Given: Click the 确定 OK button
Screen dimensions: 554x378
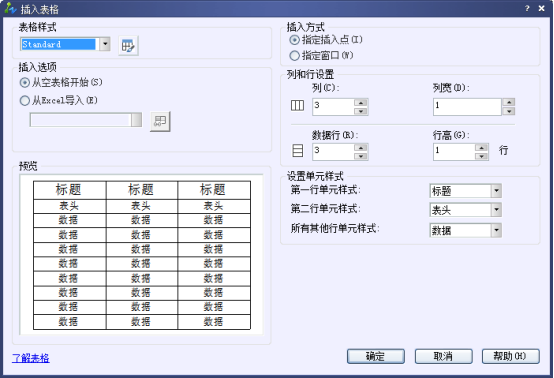Looking at the screenshot, I should [376, 356].
